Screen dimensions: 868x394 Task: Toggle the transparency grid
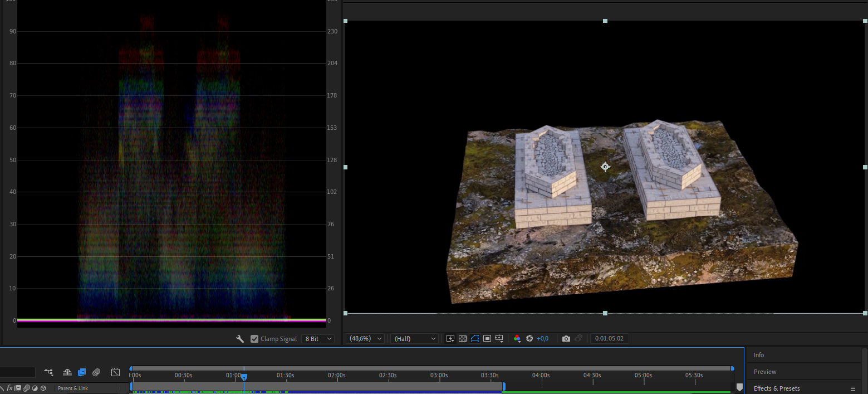(x=462, y=339)
